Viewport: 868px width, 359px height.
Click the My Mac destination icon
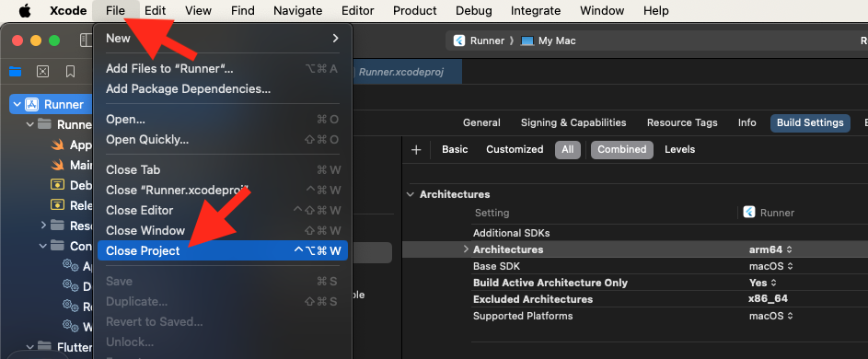[527, 41]
